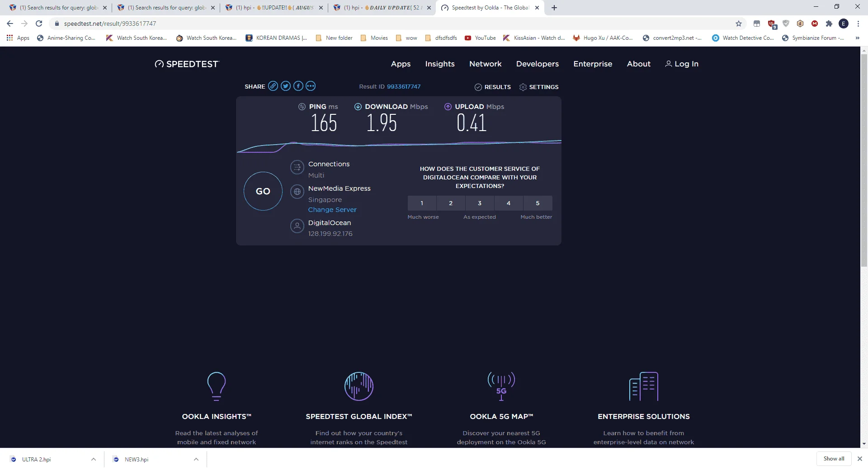The image size is (868, 470).
Task: Open the SETTINGS page
Action: pos(539,87)
